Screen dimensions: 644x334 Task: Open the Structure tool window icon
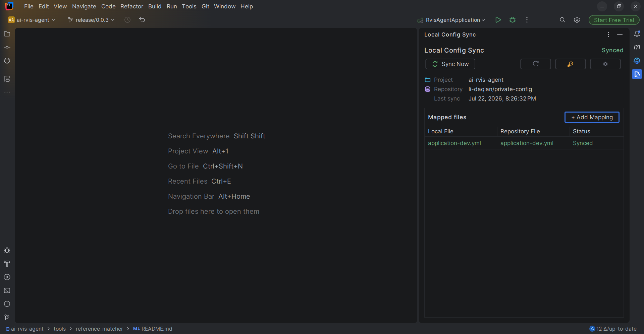pyautogui.click(x=7, y=79)
